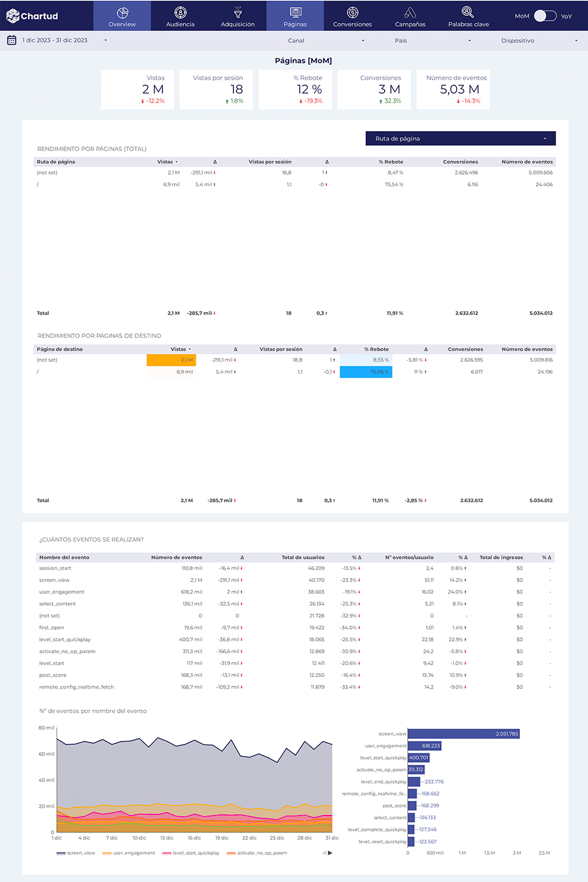This screenshot has width=588, height=882.
Task: Click the screen_view bar in bar chart
Action: (x=463, y=734)
